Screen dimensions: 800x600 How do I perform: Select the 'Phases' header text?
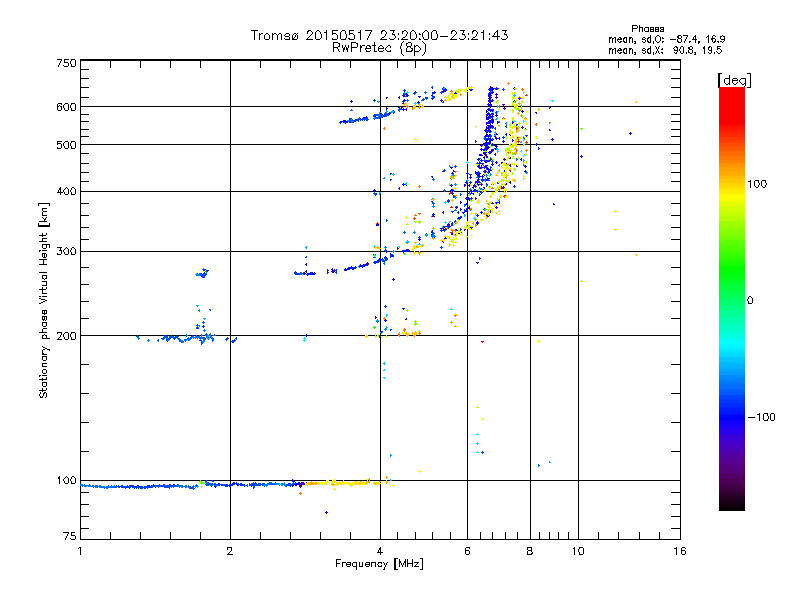647,29
